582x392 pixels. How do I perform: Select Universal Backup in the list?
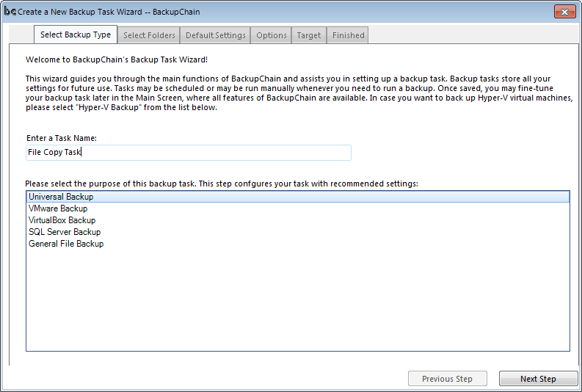pos(298,197)
